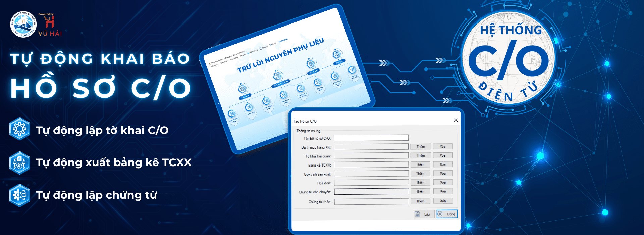644x235 pixels.
Task: Click the Tự động xuất bảng kê TCXX text
Action: pos(114,162)
